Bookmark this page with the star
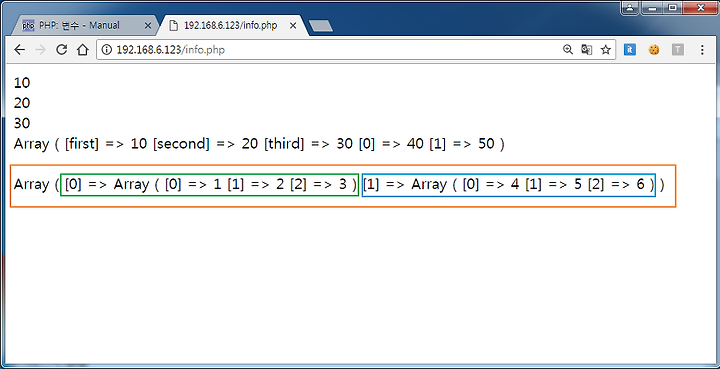 click(x=606, y=50)
